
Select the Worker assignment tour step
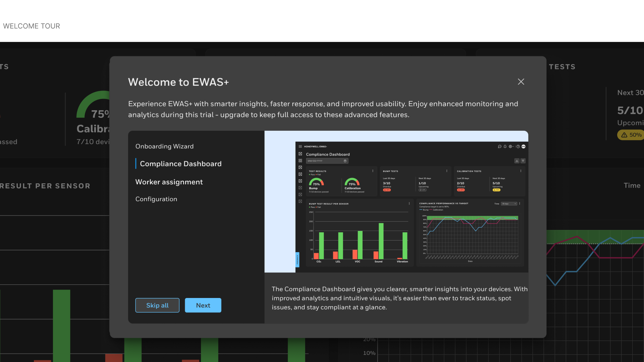coord(169,182)
